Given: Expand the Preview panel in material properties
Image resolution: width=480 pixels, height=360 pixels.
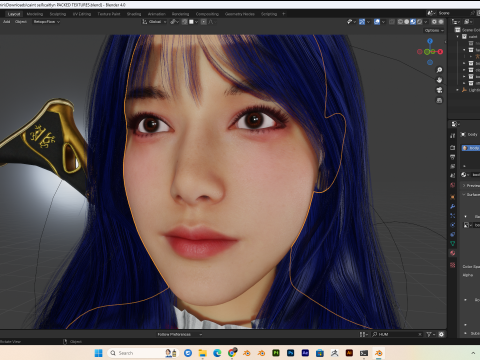Looking at the screenshot, I should (x=471, y=185).
